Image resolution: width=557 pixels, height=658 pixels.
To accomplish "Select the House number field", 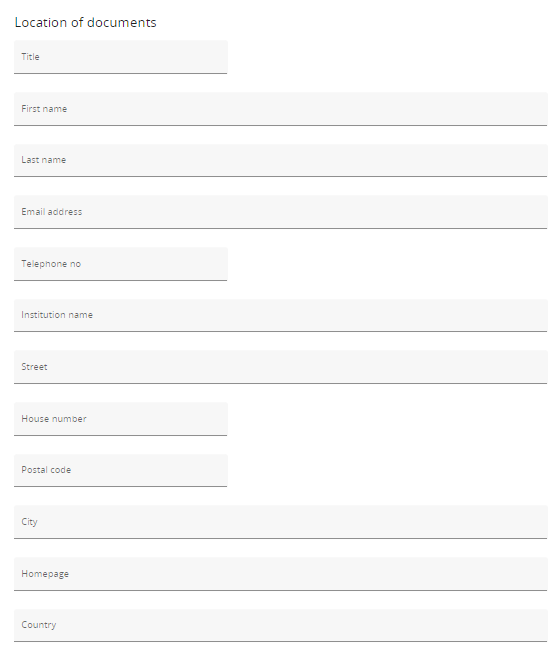I will (x=121, y=419).
